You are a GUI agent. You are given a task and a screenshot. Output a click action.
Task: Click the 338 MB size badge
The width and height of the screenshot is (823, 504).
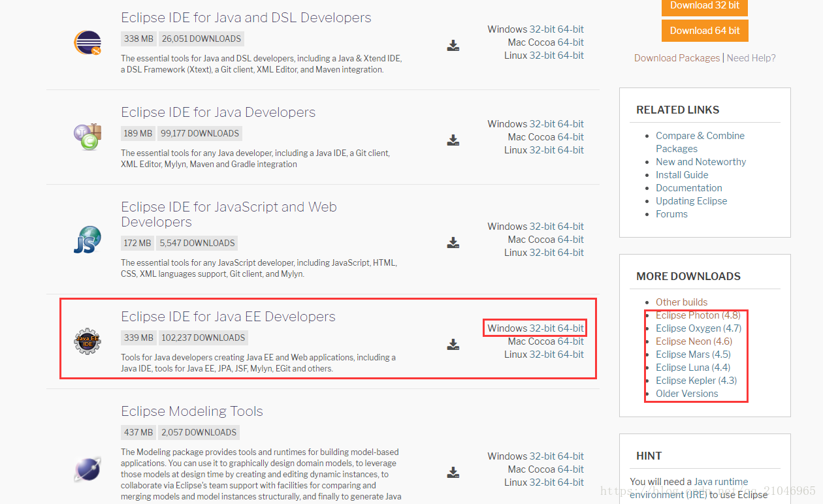[138, 39]
